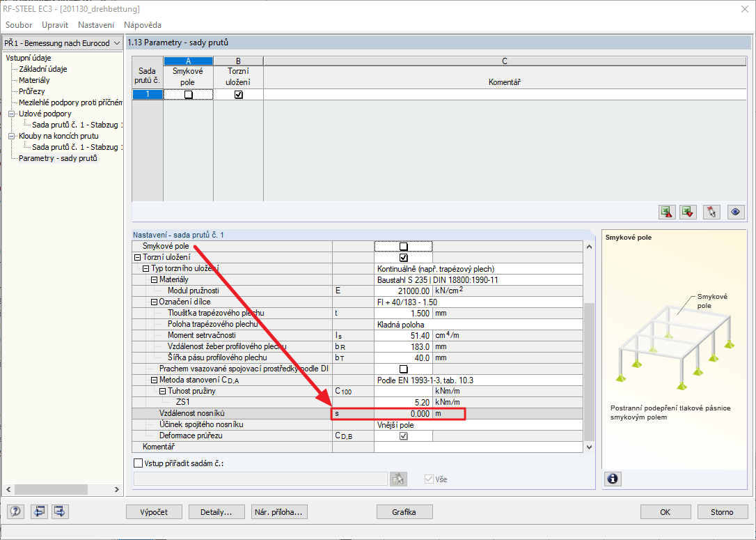Screen dimensions: 756x540
Task: Select Sada prutů č. 1 under Uzlové podpory
Action: click(x=77, y=125)
